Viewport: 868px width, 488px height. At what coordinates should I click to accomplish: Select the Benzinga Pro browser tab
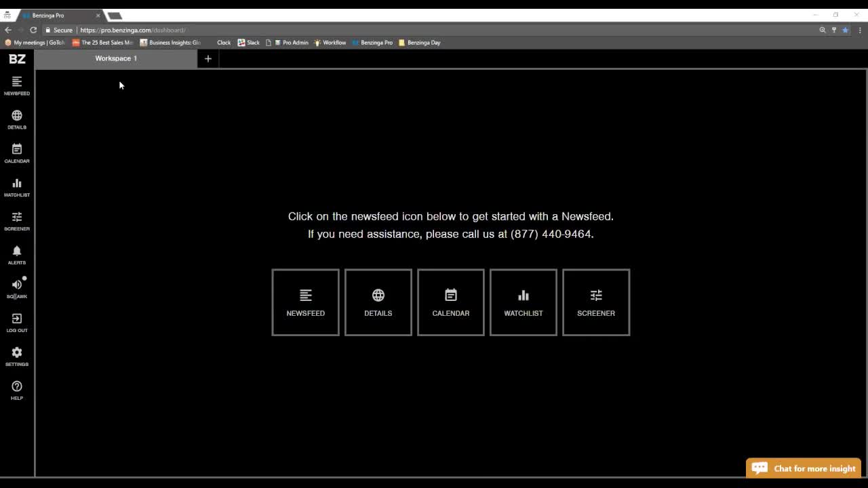tap(60, 15)
